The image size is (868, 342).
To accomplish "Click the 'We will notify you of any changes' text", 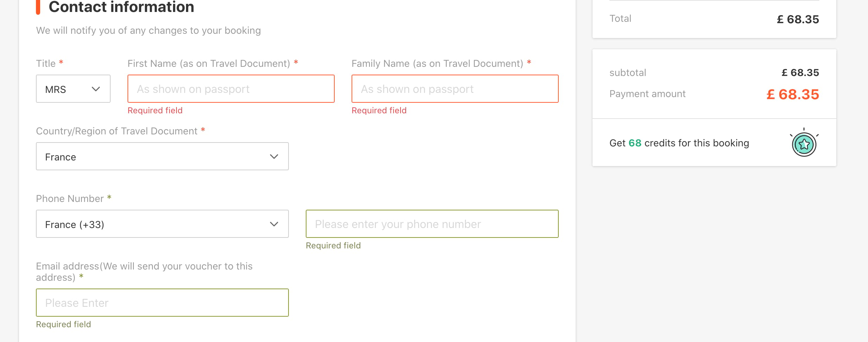I will coord(148,31).
